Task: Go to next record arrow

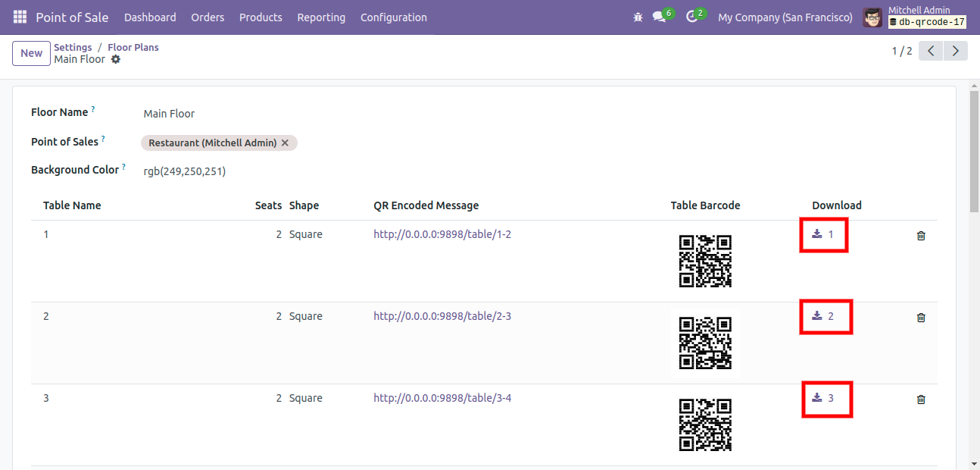Action: [x=956, y=51]
